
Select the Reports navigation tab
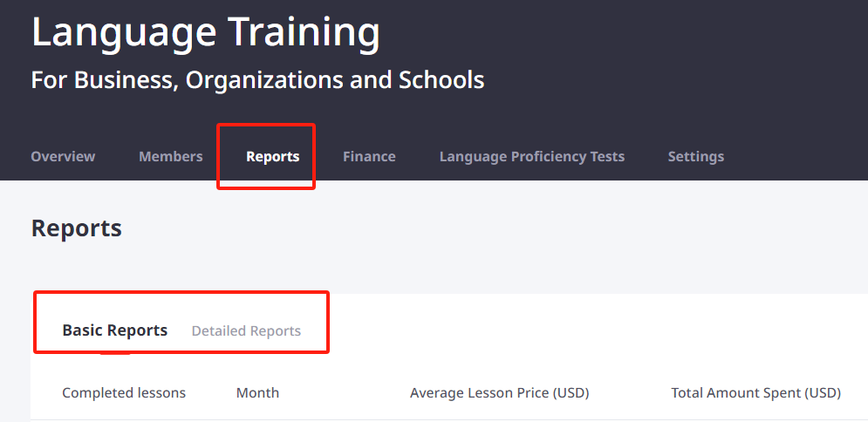tap(273, 157)
